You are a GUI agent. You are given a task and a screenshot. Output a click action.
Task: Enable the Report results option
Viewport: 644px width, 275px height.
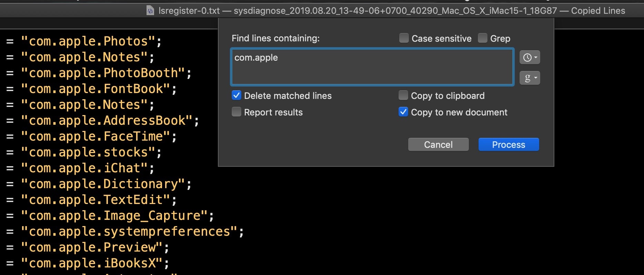237,112
